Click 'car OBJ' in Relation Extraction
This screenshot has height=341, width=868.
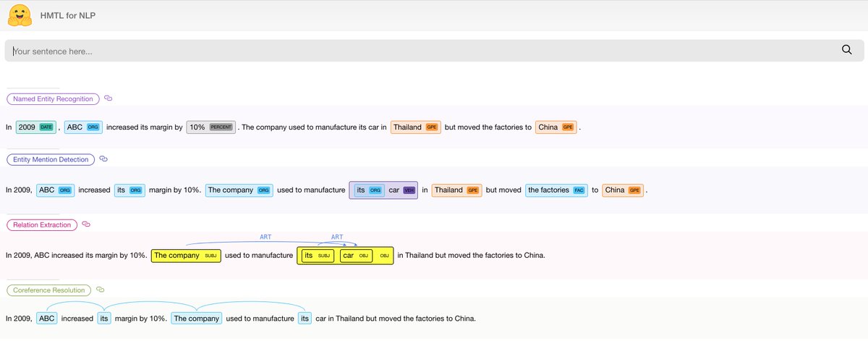tap(356, 256)
